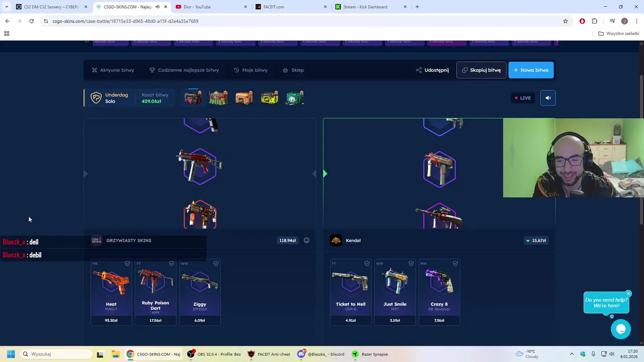Click shield icon on Heat card

coord(127,263)
